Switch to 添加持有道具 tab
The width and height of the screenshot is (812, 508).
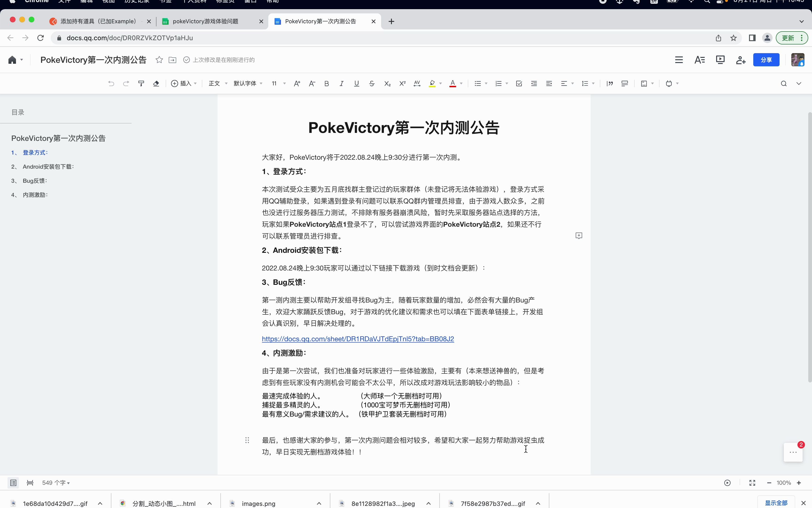pyautogui.click(x=98, y=21)
